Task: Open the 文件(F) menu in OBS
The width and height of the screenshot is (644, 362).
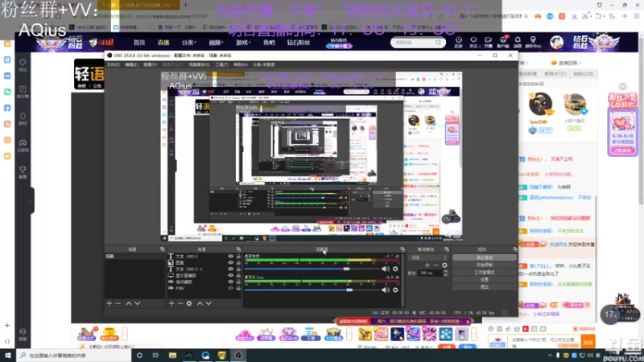Action: click(x=114, y=65)
